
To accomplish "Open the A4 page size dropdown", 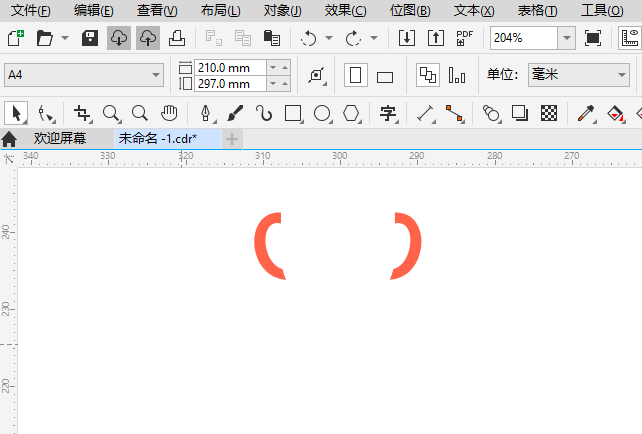I will click(156, 75).
